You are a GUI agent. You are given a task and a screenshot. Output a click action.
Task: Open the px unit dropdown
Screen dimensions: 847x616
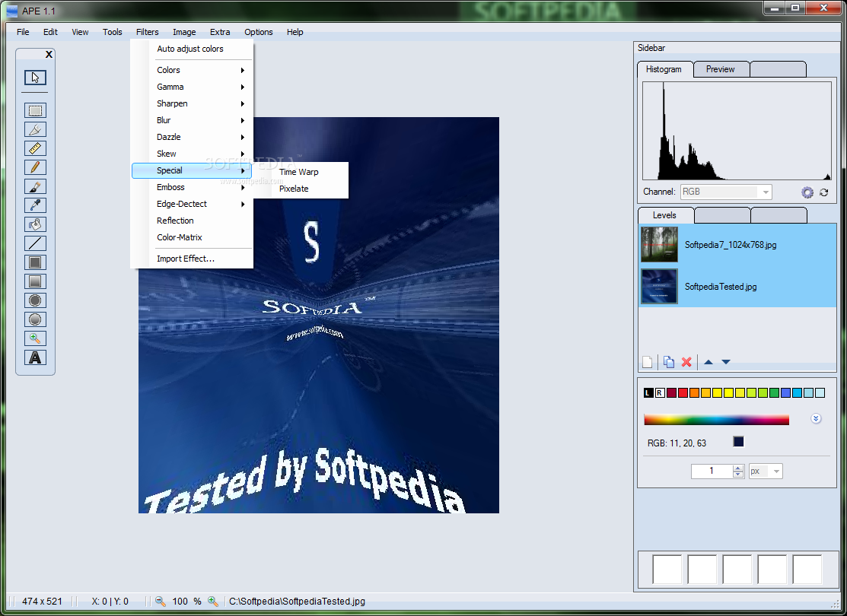tap(765, 472)
